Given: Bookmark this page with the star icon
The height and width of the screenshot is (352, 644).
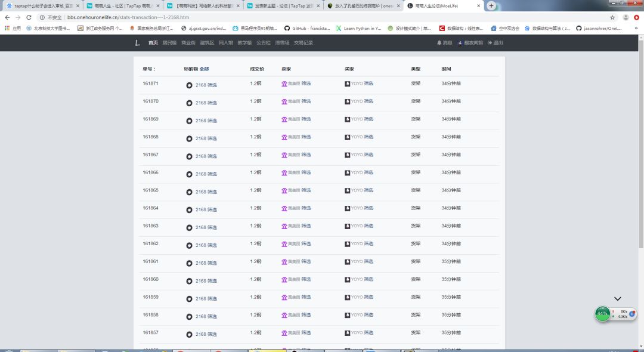Looking at the screenshot, I should click(612, 17).
